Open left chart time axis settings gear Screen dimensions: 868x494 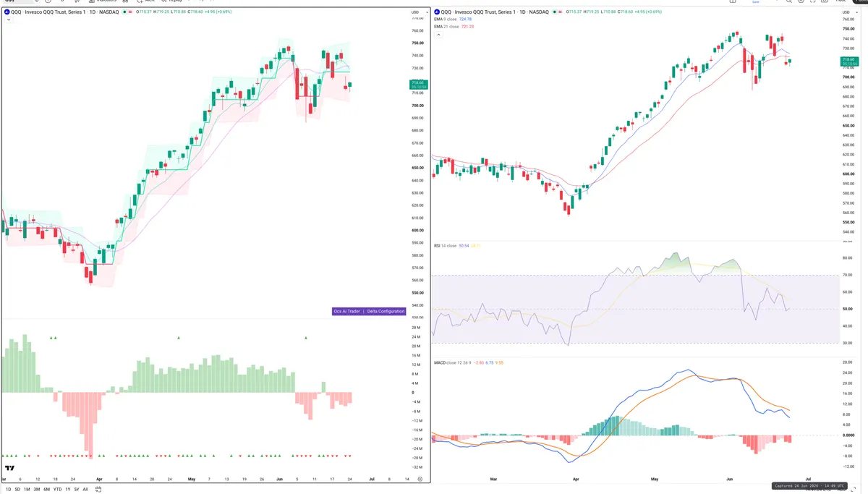420,479
